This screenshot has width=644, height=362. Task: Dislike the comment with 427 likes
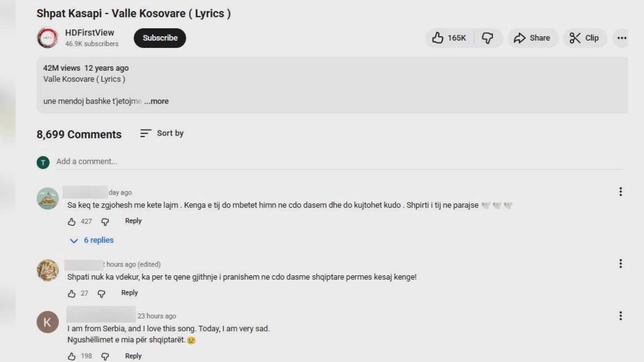pyautogui.click(x=105, y=222)
